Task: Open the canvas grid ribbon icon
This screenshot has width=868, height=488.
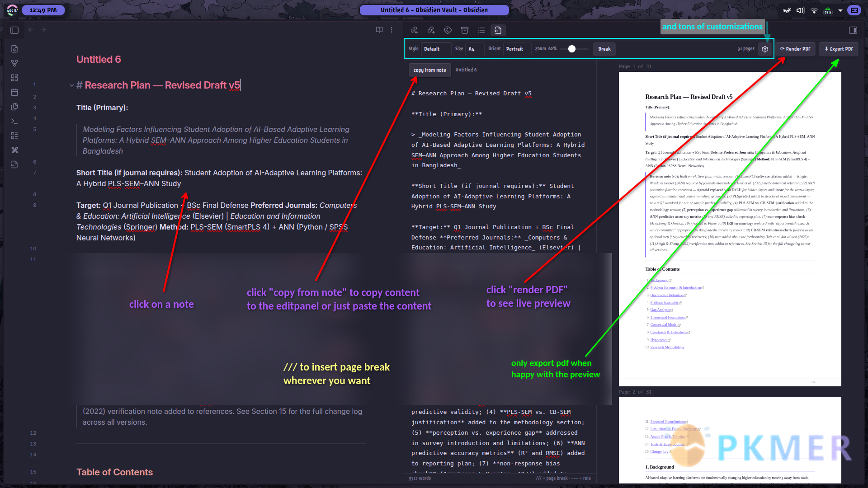Action: point(14,78)
